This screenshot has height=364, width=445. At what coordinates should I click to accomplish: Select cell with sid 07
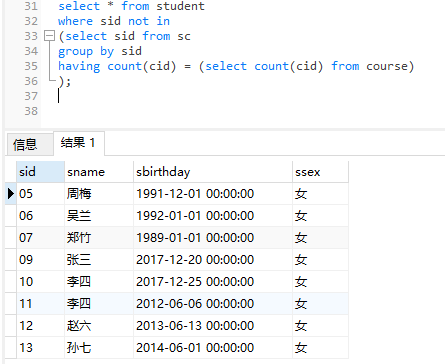click(x=40, y=238)
